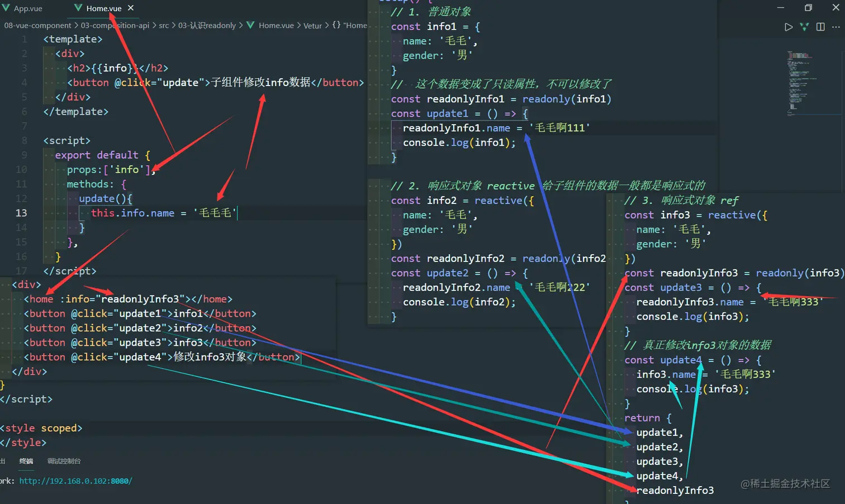Close the Home.vue tab with X
The height and width of the screenshot is (504, 845).
(131, 8)
